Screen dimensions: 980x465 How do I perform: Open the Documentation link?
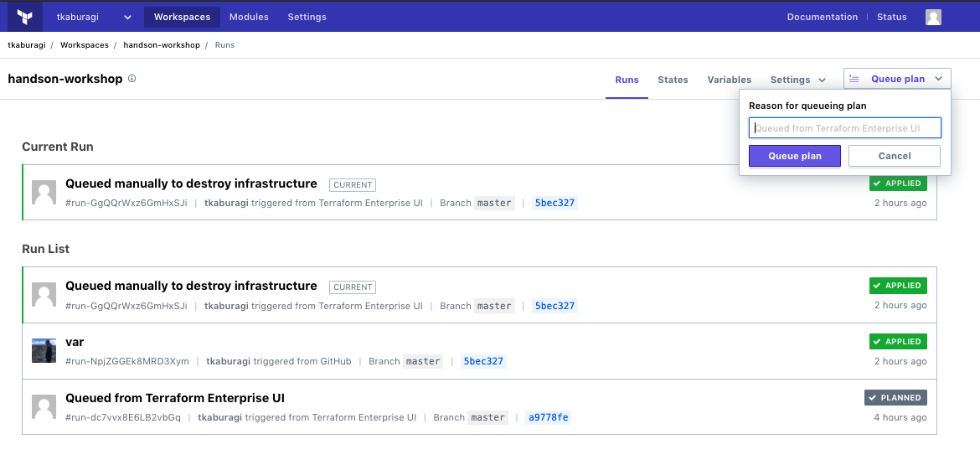[822, 18]
